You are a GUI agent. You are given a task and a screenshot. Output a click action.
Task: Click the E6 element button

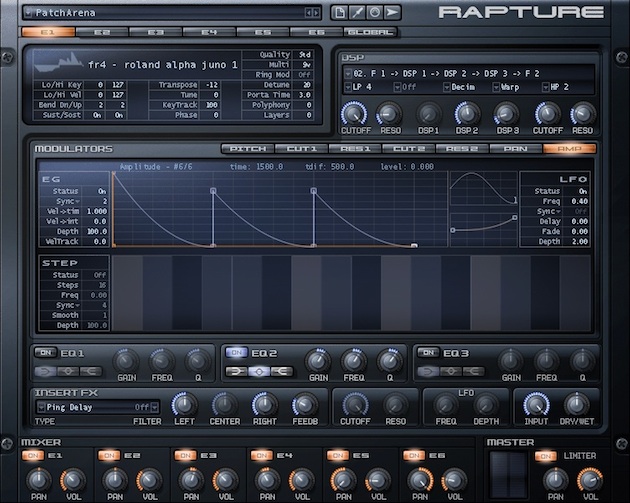317,32
